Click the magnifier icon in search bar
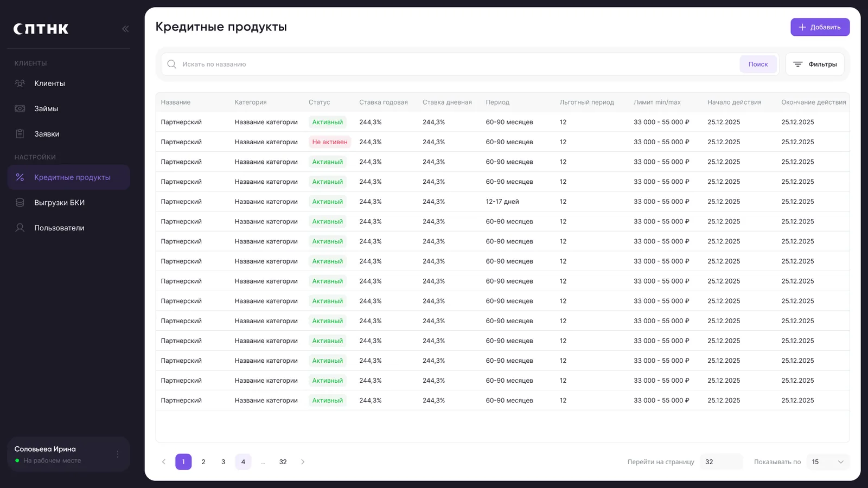 pos(172,64)
